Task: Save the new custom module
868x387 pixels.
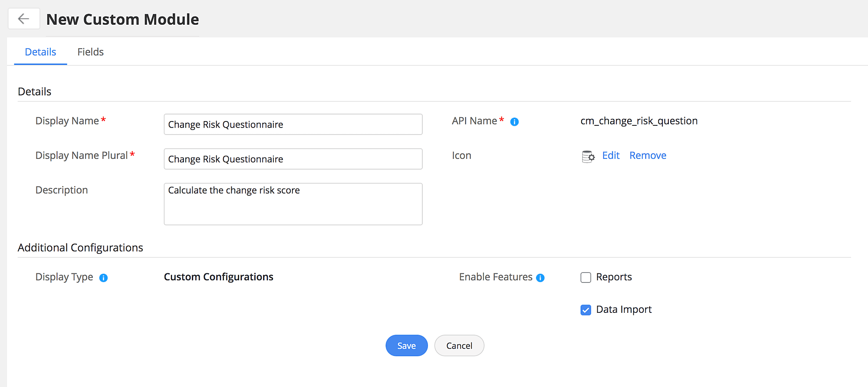Action: click(406, 346)
